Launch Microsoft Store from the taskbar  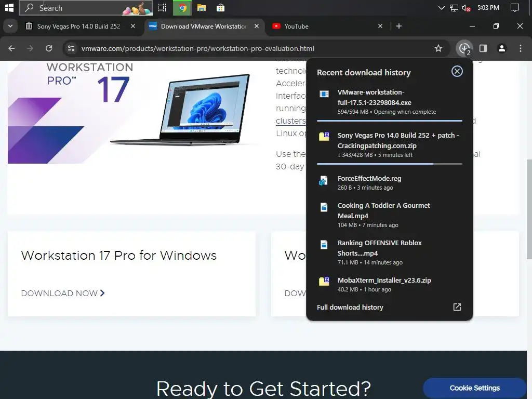(x=220, y=8)
